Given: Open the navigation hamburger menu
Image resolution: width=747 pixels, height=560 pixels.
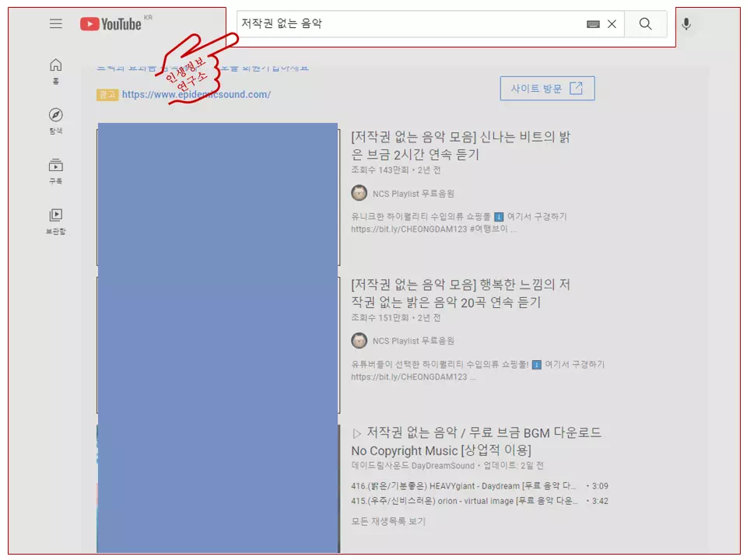Looking at the screenshot, I should click(x=55, y=23).
